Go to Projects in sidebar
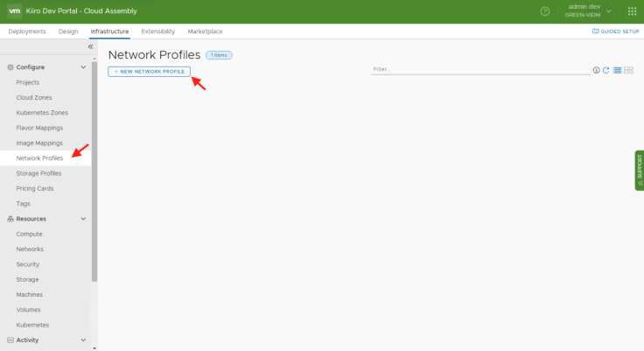Image resolution: width=644 pixels, height=351 pixels. 27,82
